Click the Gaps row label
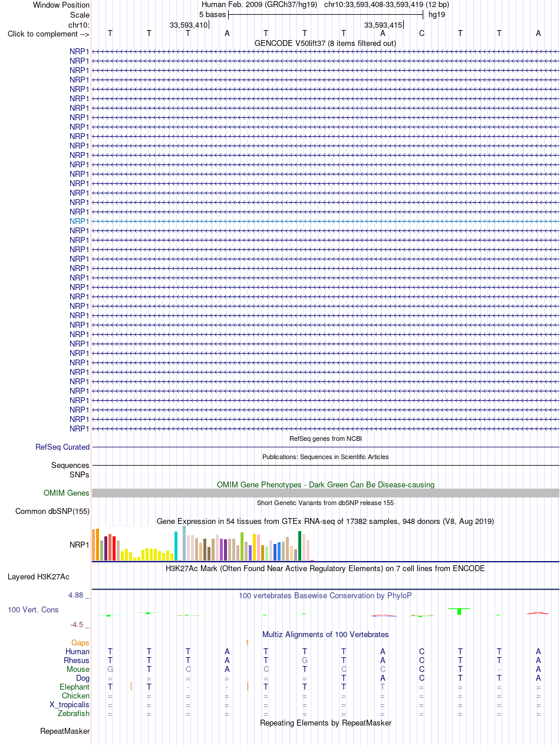Image resolution: width=560 pixels, height=745 pixels. tap(81, 643)
